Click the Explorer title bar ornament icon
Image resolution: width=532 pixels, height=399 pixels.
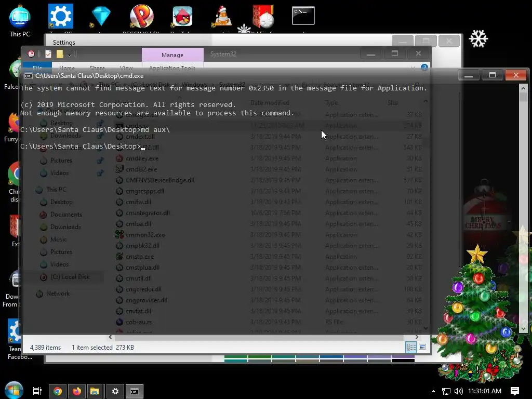pos(31,54)
